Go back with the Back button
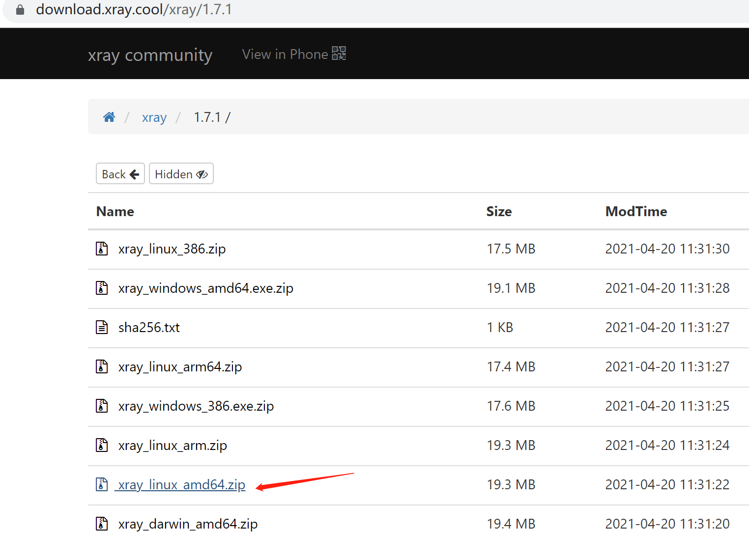 (120, 174)
